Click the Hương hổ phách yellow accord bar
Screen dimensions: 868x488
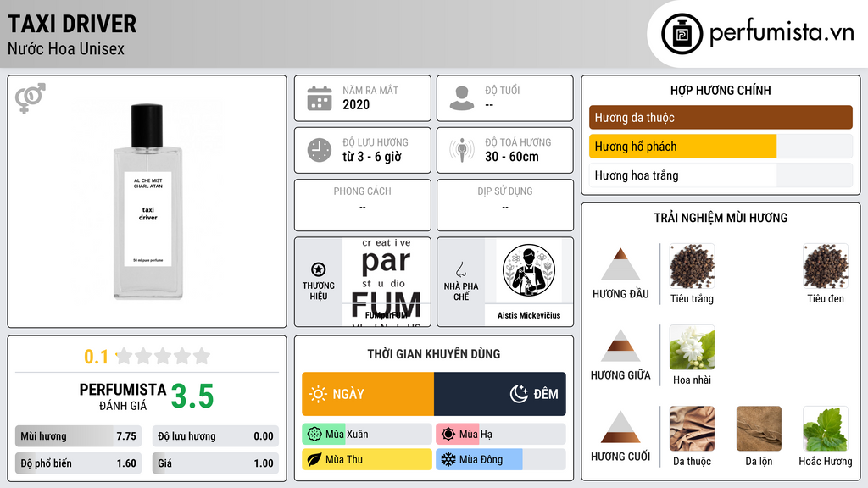point(682,147)
